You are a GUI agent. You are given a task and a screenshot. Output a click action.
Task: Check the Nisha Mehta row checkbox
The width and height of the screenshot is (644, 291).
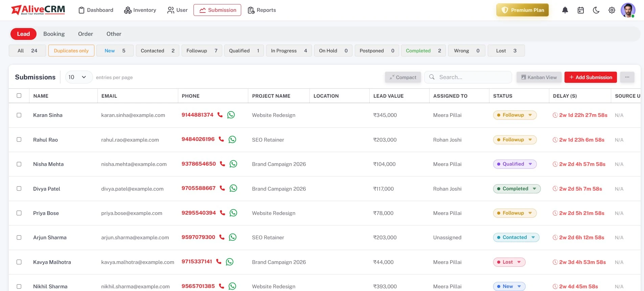pos(19,164)
